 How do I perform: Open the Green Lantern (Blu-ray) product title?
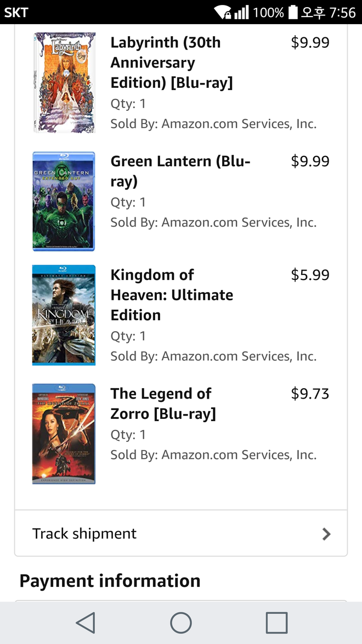[x=180, y=171]
